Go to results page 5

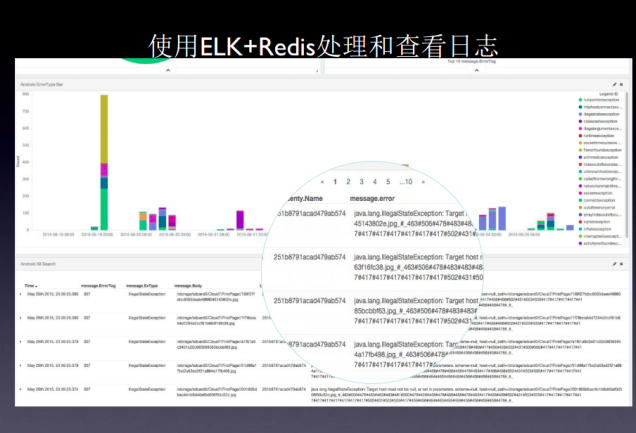(x=388, y=182)
